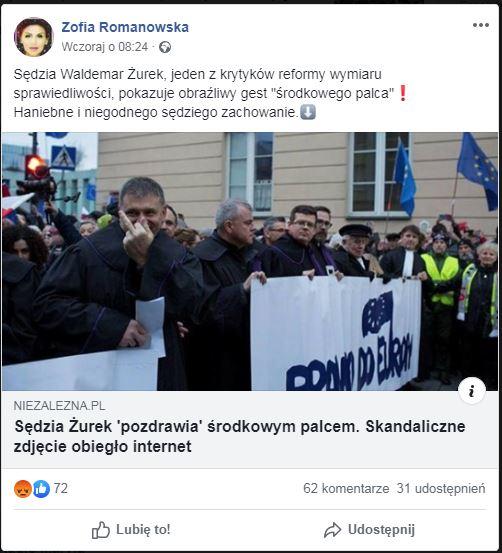Click the Lubię to! button
This screenshot has height=553, width=502.
coord(131,530)
